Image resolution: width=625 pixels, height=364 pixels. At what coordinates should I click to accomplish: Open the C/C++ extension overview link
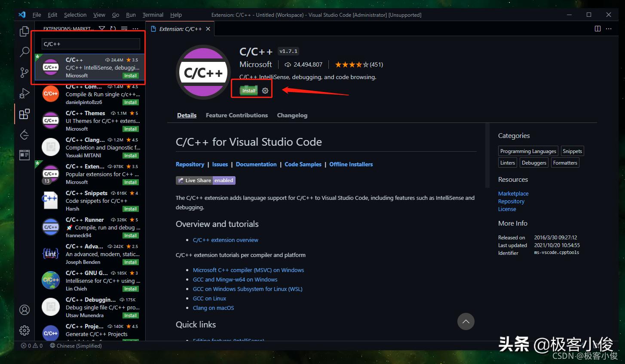226,240
